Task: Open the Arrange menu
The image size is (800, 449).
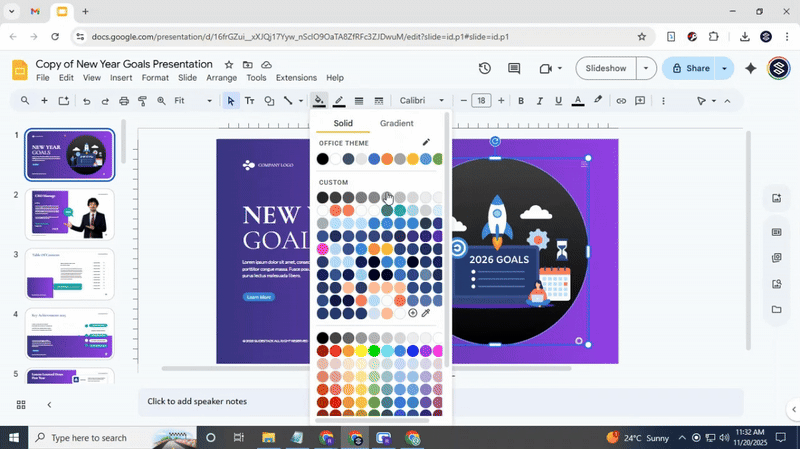Action: (221, 78)
